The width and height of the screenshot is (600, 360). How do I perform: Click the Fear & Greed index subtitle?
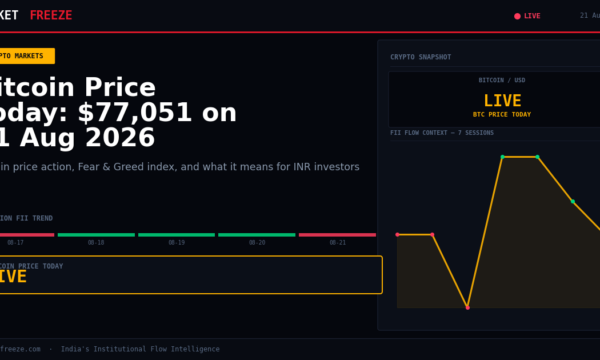pos(179,167)
